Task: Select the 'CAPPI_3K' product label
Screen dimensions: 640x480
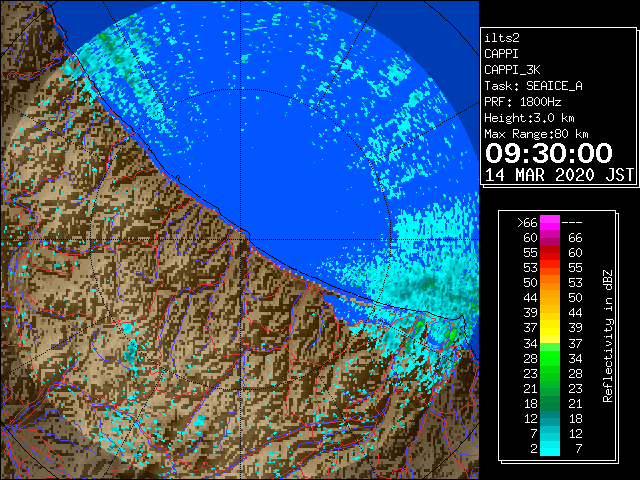Action: pos(512,70)
